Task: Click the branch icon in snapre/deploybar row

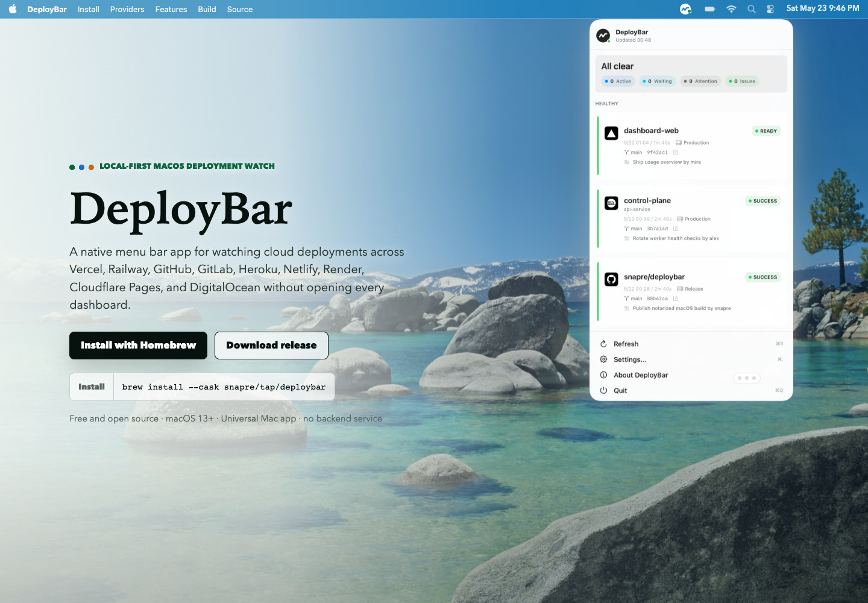Action: [x=626, y=298]
